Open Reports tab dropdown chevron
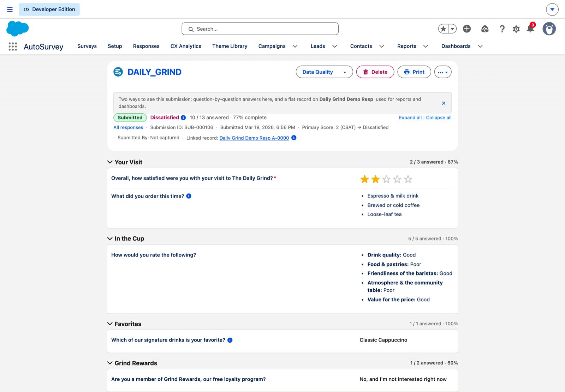The image size is (565, 392). (426, 46)
